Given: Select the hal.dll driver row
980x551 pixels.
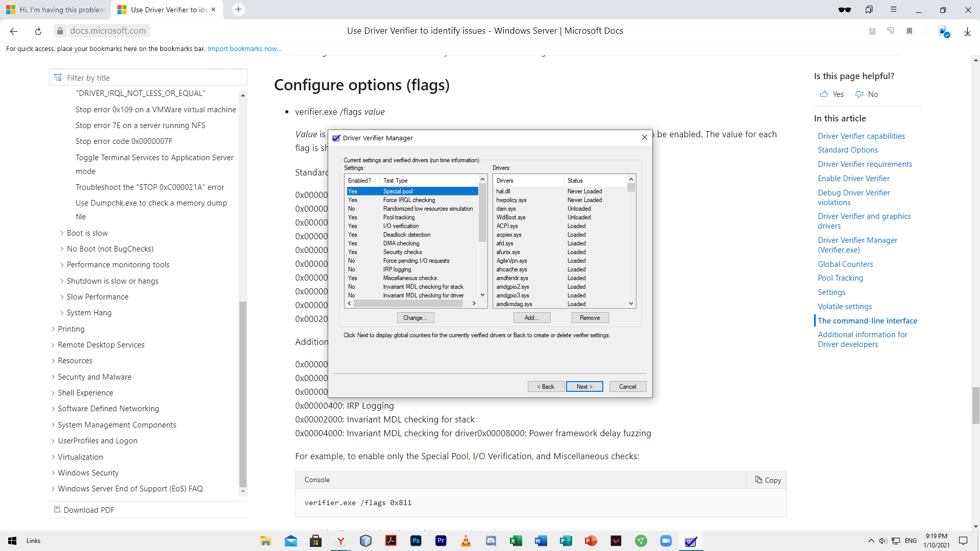Looking at the screenshot, I should coord(560,191).
